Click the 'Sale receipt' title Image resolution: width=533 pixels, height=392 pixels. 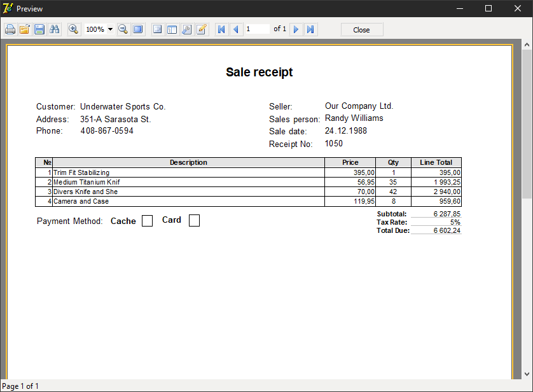tap(260, 72)
